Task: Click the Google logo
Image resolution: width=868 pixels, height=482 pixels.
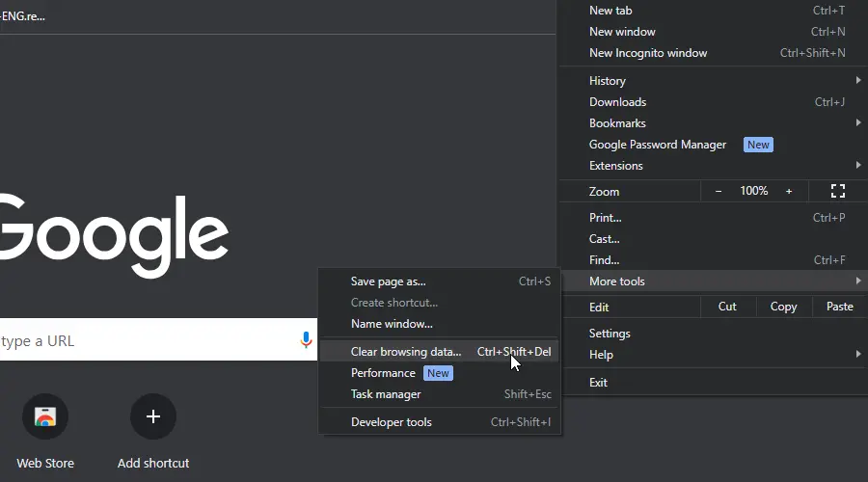Action: 114,236
